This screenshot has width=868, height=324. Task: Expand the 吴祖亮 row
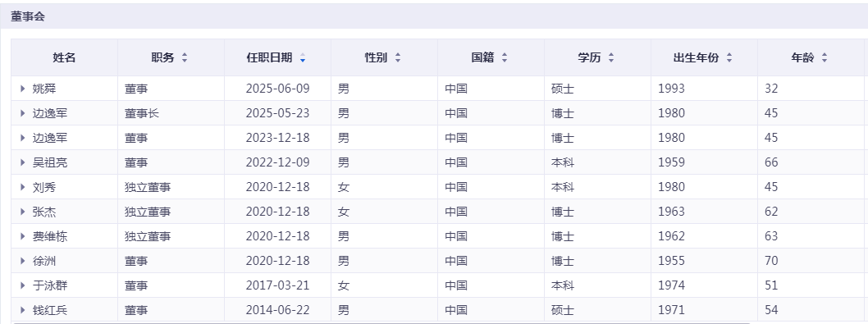pyautogui.click(x=23, y=162)
